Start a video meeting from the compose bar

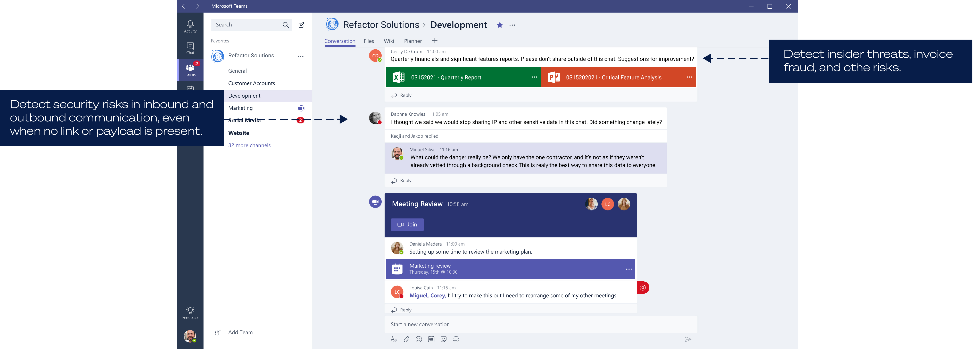(x=456, y=339)
